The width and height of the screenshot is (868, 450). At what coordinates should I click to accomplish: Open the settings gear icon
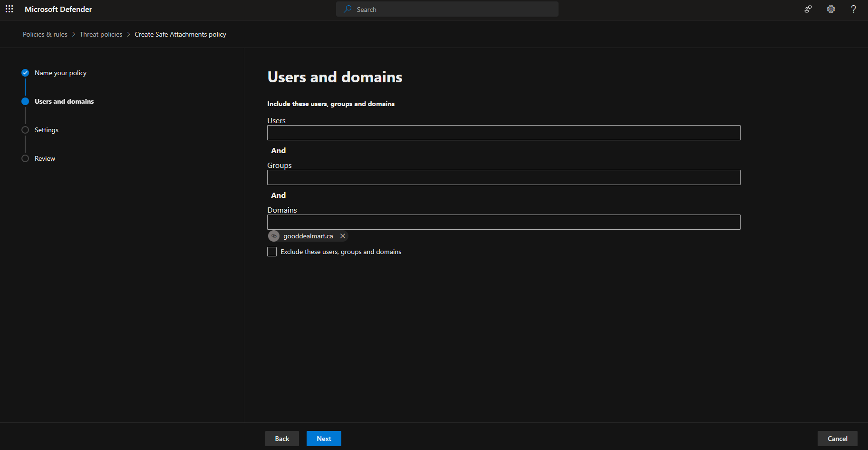(x=830, y=9)
